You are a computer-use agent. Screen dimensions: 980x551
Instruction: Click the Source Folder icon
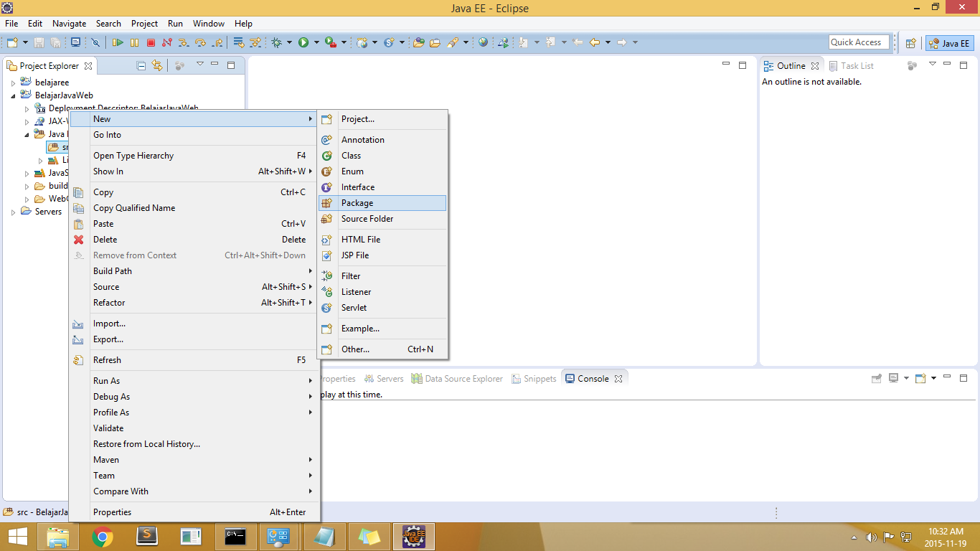326,219
